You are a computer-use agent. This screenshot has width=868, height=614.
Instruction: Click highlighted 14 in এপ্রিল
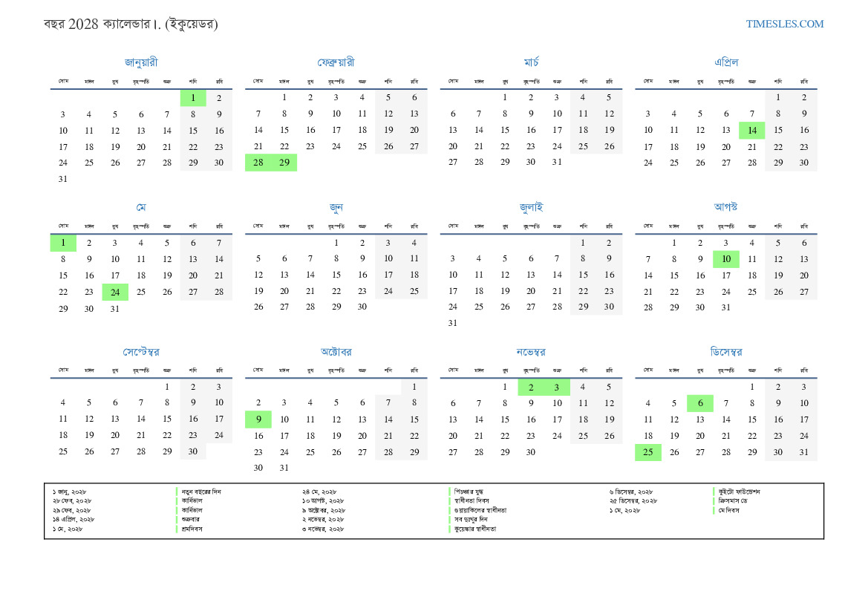(x=751, y=131)
